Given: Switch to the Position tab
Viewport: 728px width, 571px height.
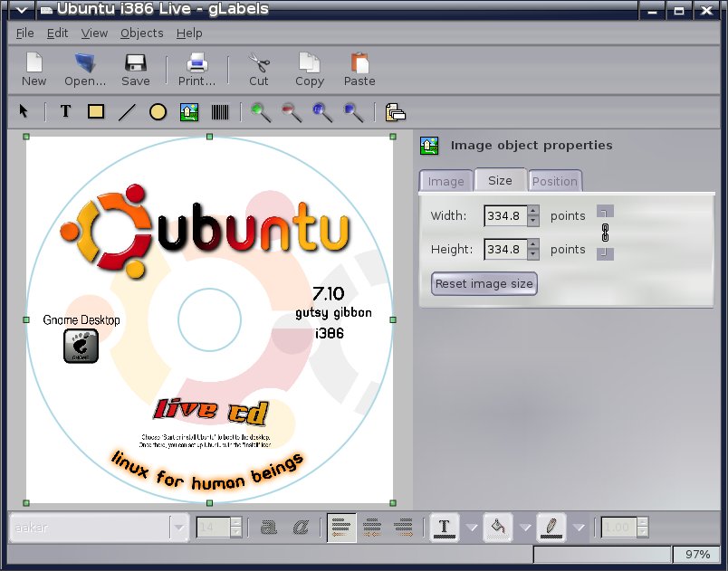Looking at the screenshot, I should tap(555, 181).
